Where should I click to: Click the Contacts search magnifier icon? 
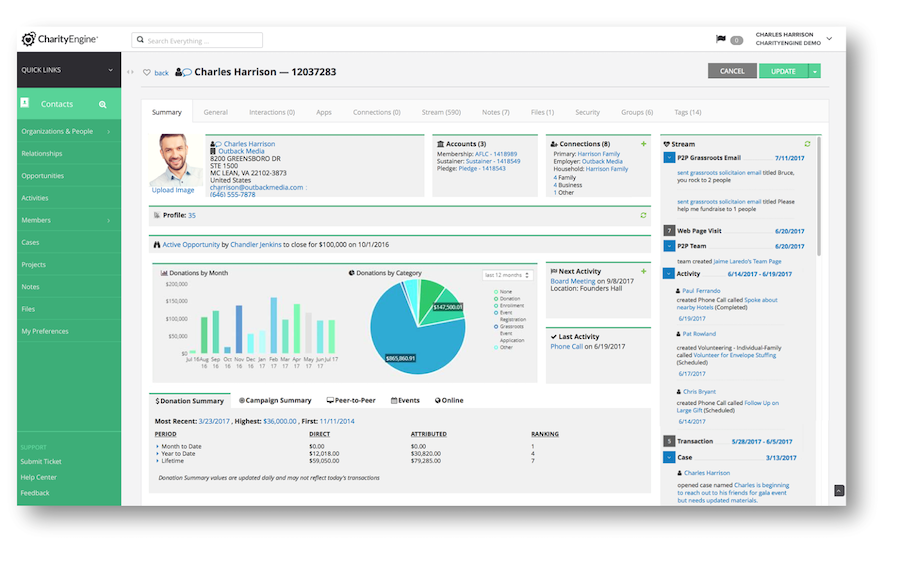click(x=103, y=105)
